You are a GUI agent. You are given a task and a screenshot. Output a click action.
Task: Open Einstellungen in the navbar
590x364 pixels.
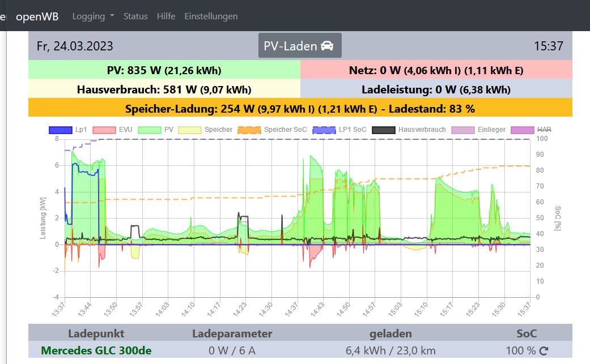(211, 16)
